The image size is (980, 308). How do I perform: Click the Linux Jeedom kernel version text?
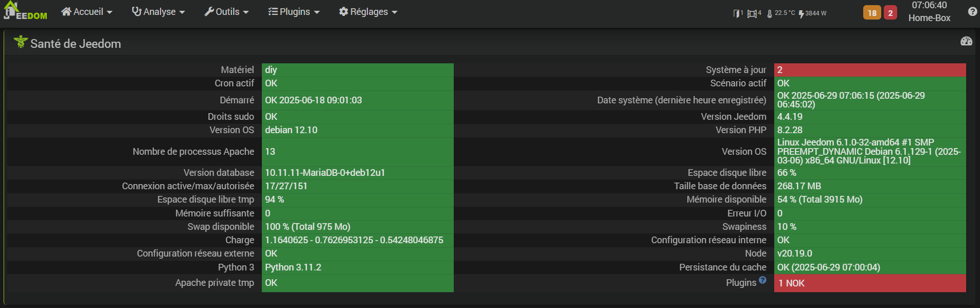tap(870, 152)
